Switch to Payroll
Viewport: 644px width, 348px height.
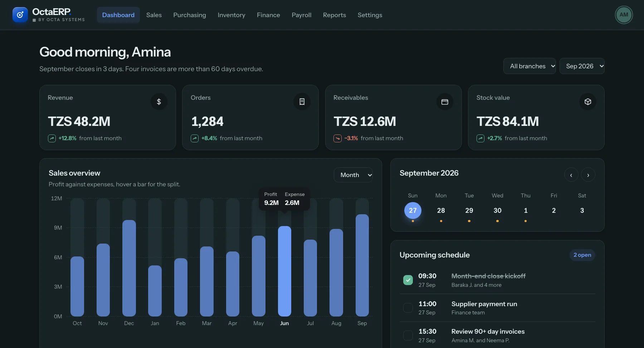point(302,15)
